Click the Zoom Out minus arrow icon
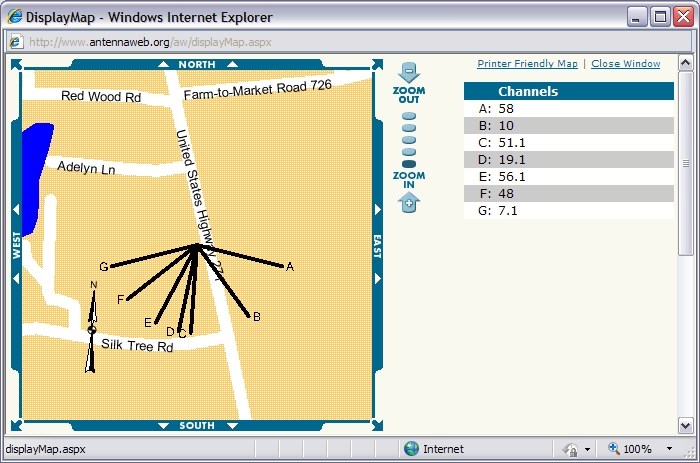The width and height of the screenshot is (700, 463). [409, 73]
